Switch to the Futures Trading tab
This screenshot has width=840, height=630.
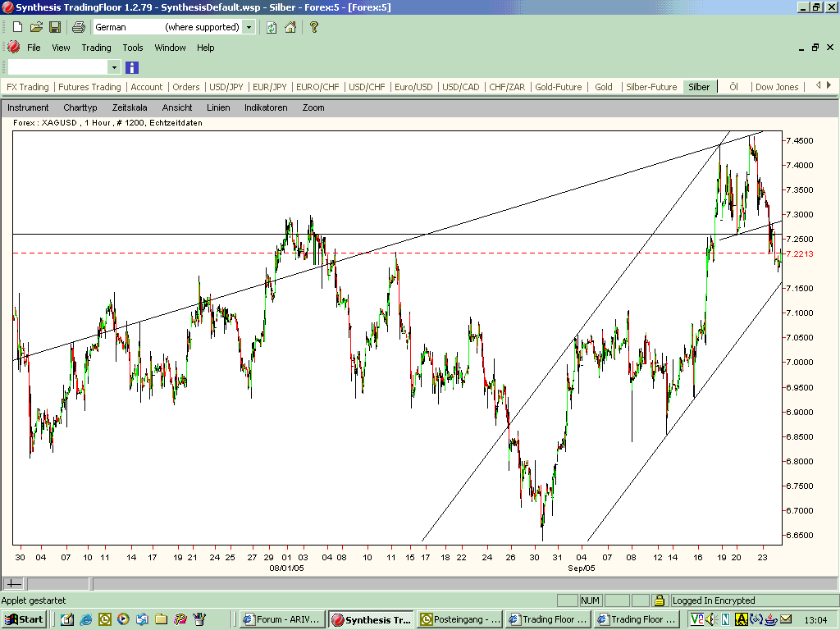click(x=89, y=87)
